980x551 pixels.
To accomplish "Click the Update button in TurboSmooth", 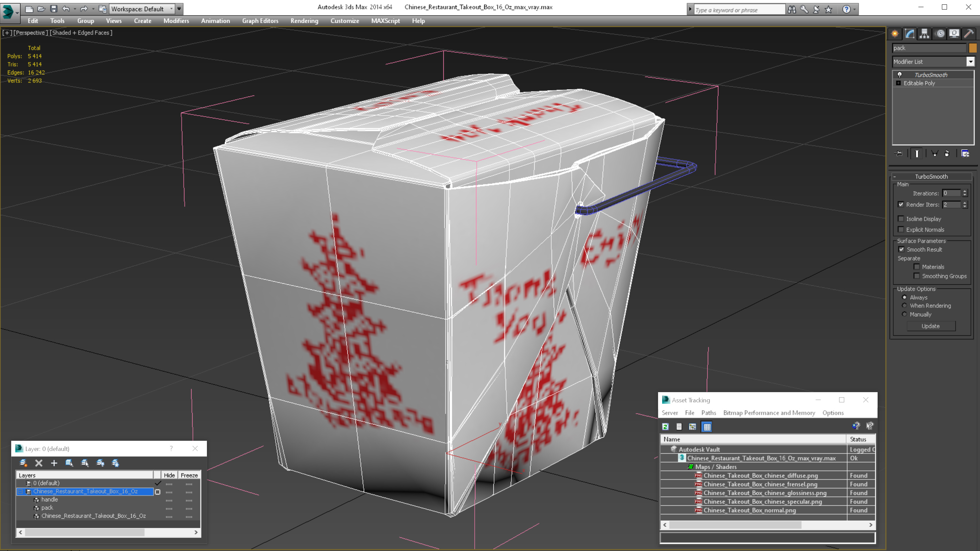I will click(931, 326).
